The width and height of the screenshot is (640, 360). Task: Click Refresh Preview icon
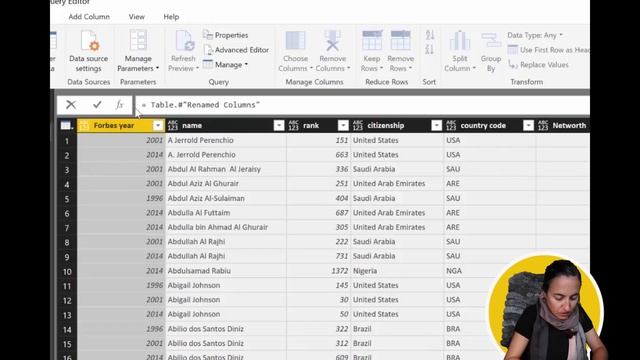click(x=184, y=41)
